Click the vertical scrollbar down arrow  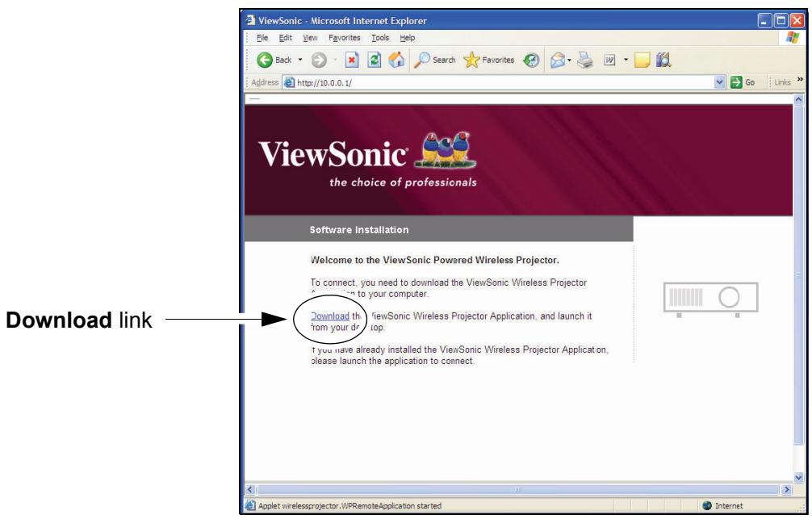pyautogui.click(x=798, y=477)
